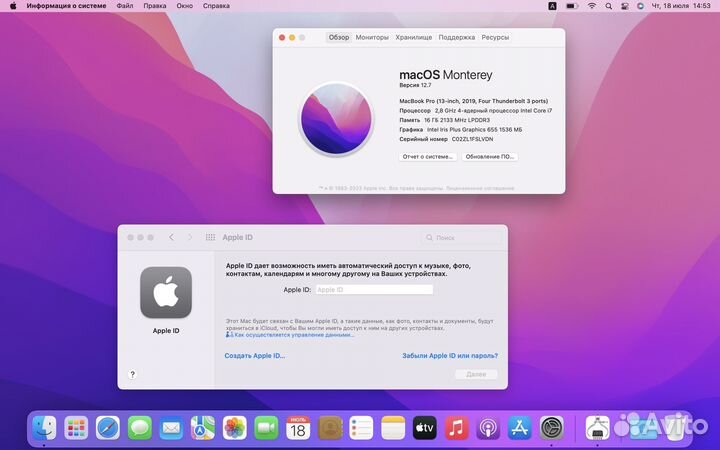This screenshot has height=450, width=720.
Task: Click Создать Apple ID link
Action: 254,355
